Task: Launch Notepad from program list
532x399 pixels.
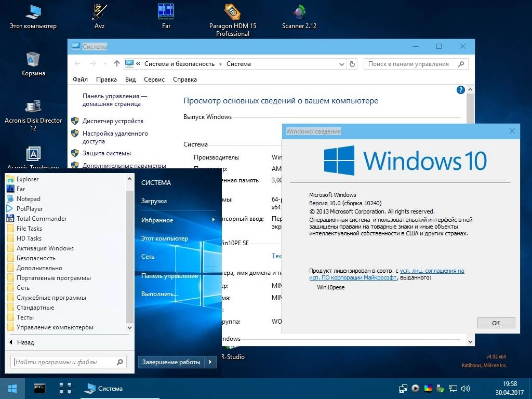Action: click(x=66, y=199)
